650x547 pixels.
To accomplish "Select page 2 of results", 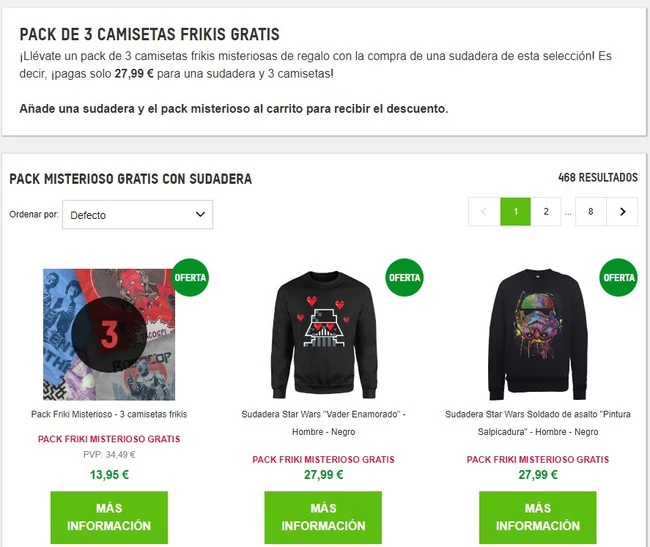I will point(546,212).
